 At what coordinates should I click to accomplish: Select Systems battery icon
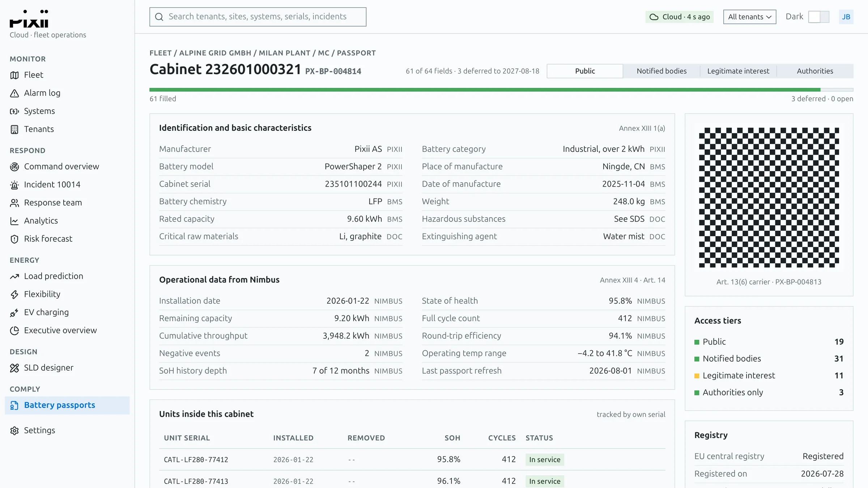point(14,111)
